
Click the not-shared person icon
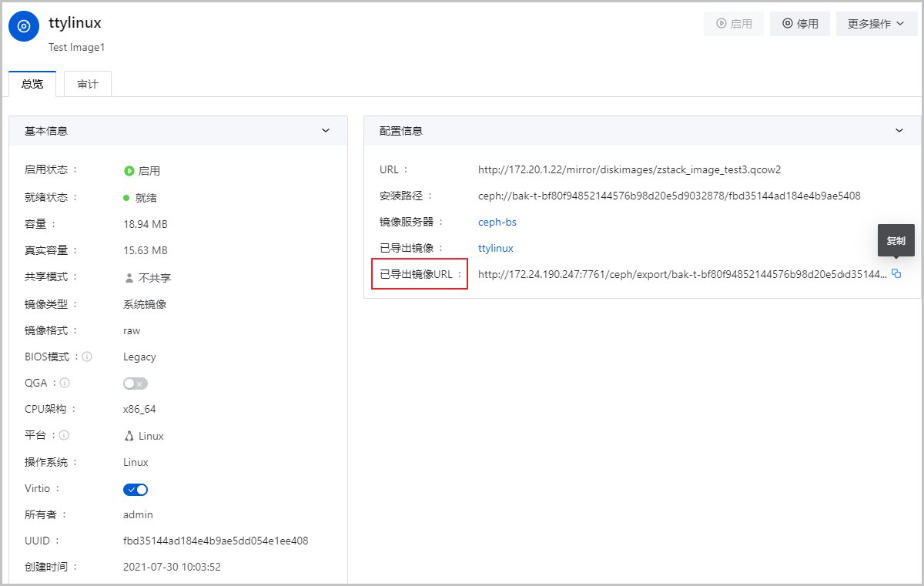click(x=129, y=278)
